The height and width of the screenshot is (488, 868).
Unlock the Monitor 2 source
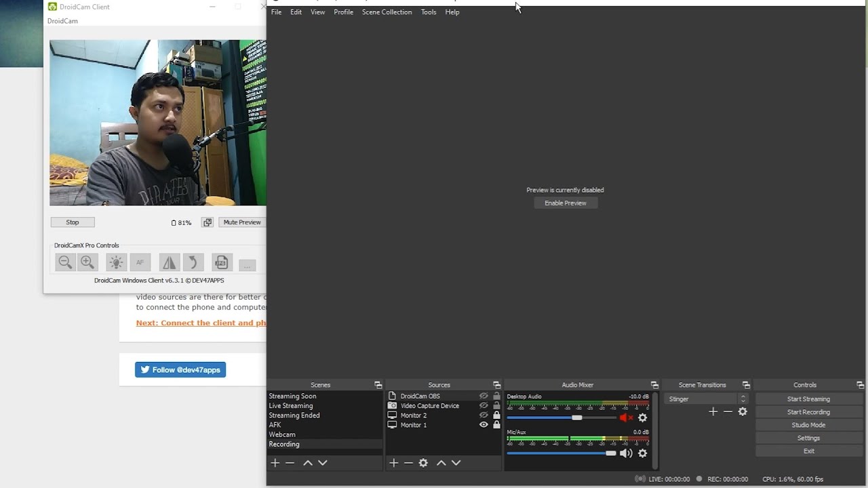[496, 415]
